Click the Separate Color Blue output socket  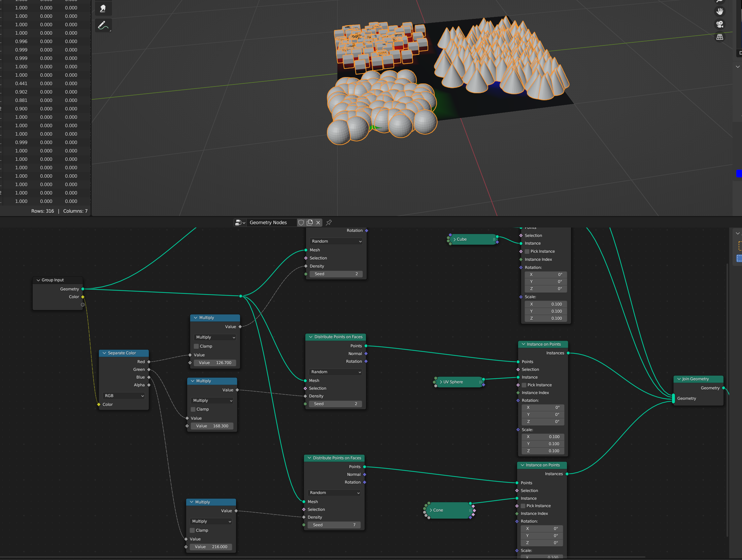[149, 377]
